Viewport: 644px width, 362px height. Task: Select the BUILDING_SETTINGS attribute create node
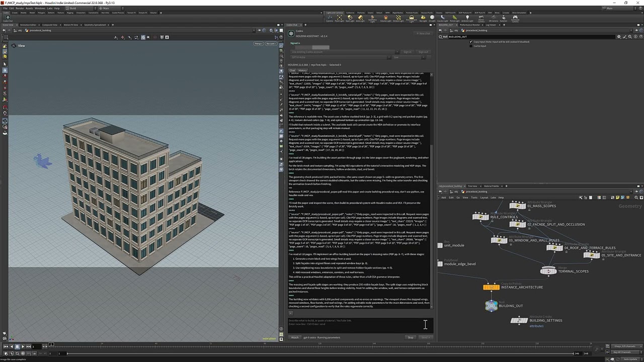519,320
